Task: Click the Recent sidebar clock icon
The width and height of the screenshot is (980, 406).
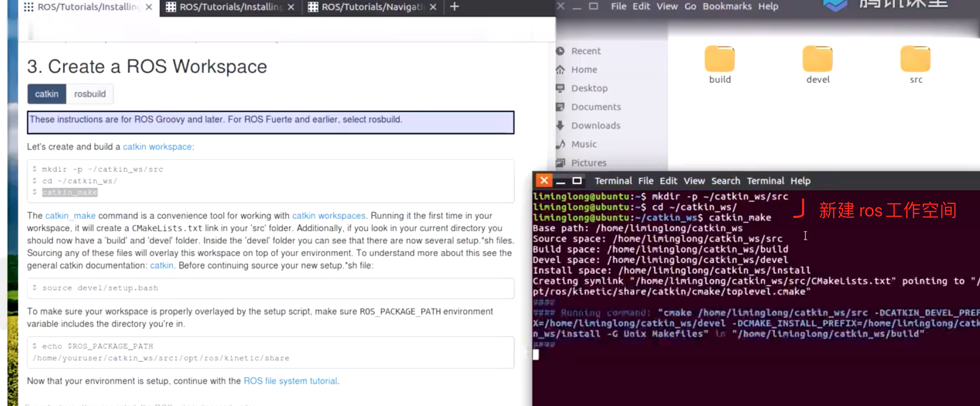Action: coord(560,51)
